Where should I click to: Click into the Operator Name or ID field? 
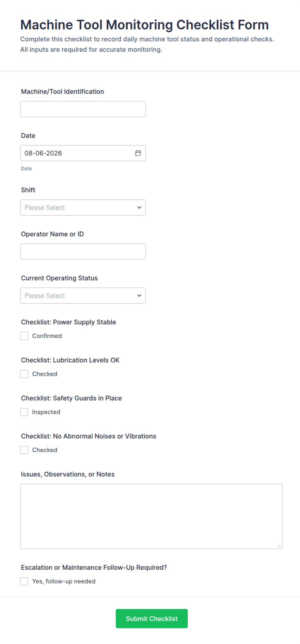(x=83, y=251)
